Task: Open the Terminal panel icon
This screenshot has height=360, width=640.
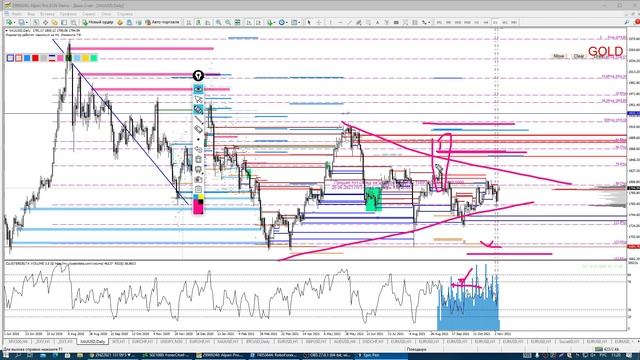Action: pos(64,22)
